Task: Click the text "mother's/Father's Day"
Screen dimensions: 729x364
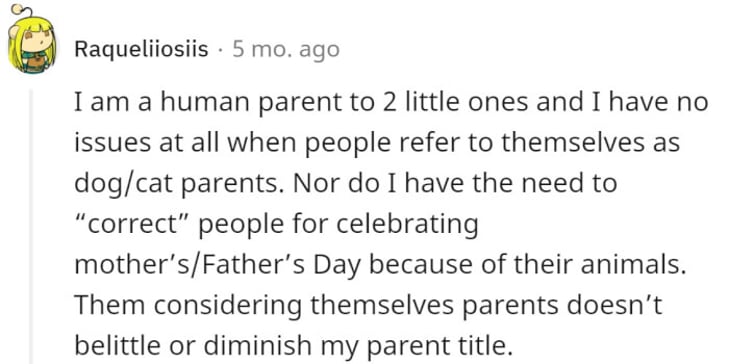Action: [219, 265]
